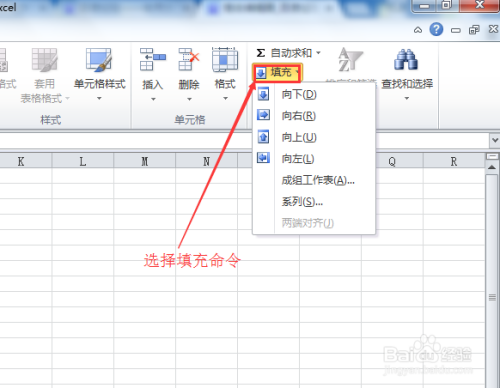Collapse the ribbon with the caret icon
This screenshot has width=500, height=388.
pos(418,30)
